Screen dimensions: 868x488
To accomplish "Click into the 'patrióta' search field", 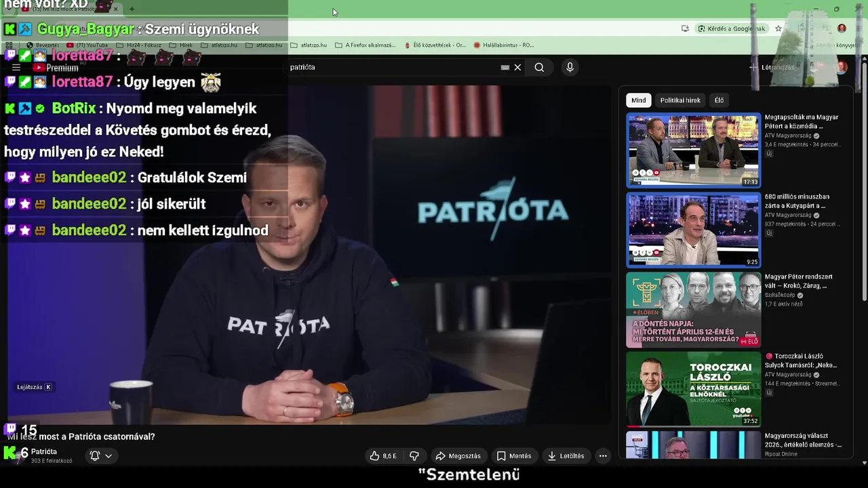I will click(393, 67).
